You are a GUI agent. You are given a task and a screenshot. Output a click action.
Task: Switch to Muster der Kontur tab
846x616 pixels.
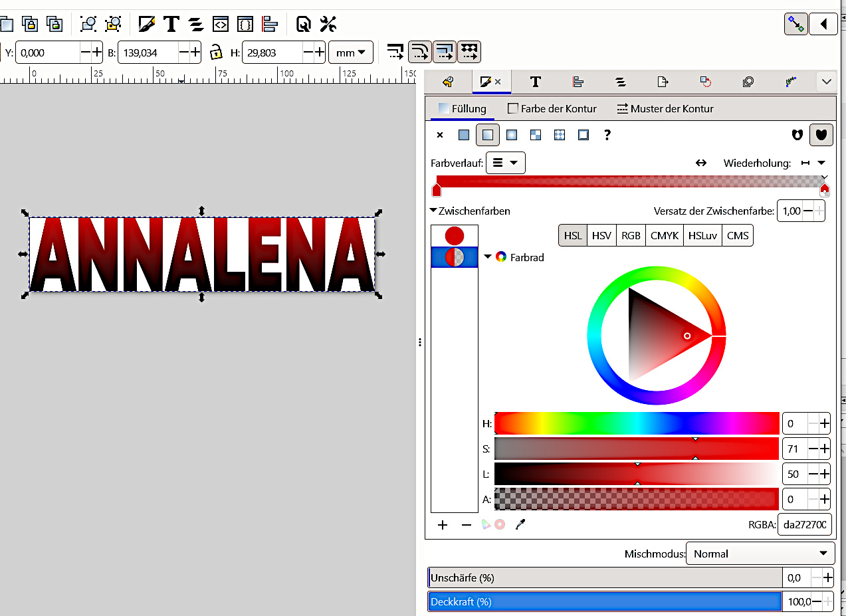(x=665, y=108)
